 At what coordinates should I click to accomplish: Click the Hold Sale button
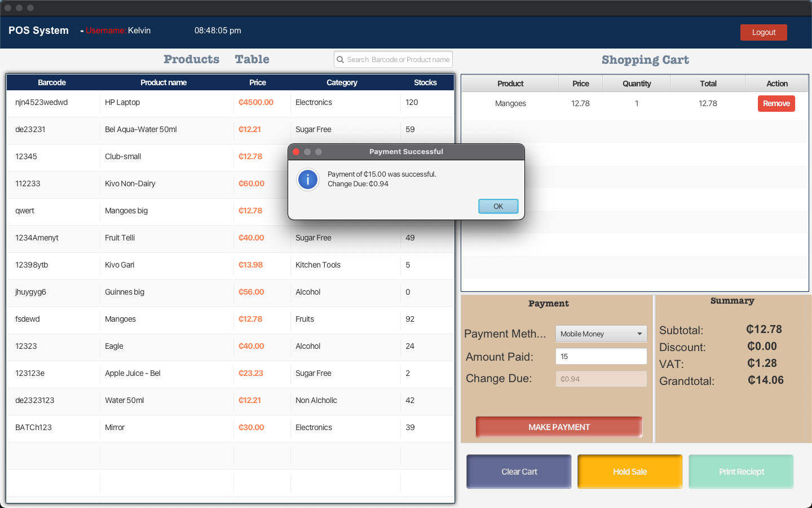tap(630, 471)
